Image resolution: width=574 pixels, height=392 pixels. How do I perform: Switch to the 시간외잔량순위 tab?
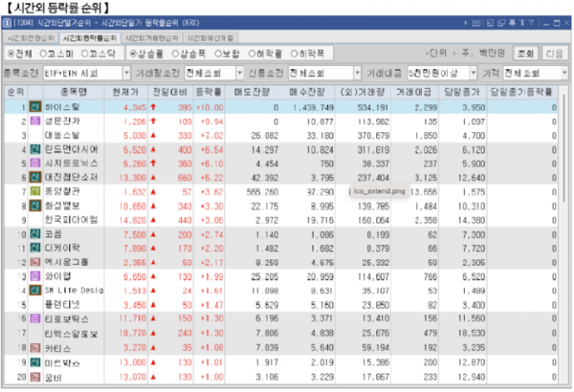tap(31, 38)
